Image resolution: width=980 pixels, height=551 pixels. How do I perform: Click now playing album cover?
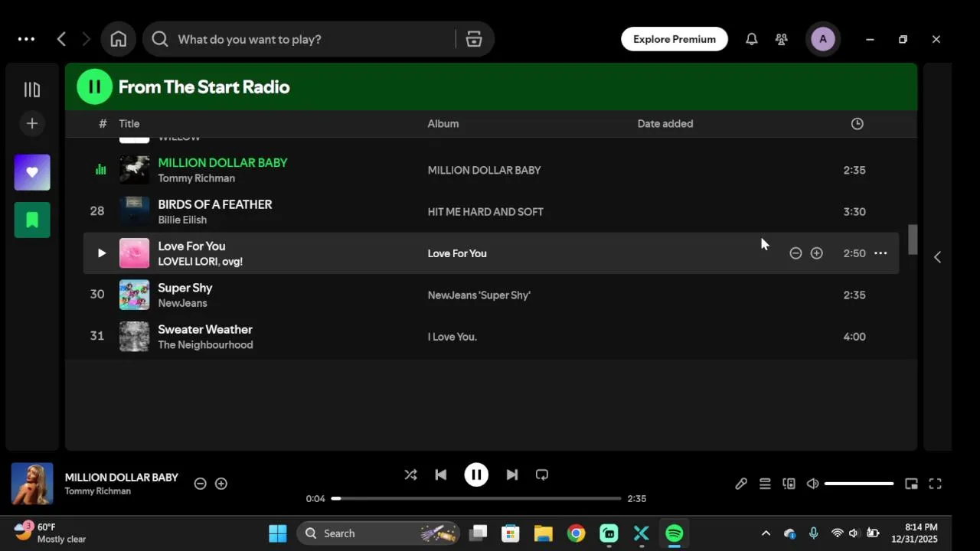32,484
